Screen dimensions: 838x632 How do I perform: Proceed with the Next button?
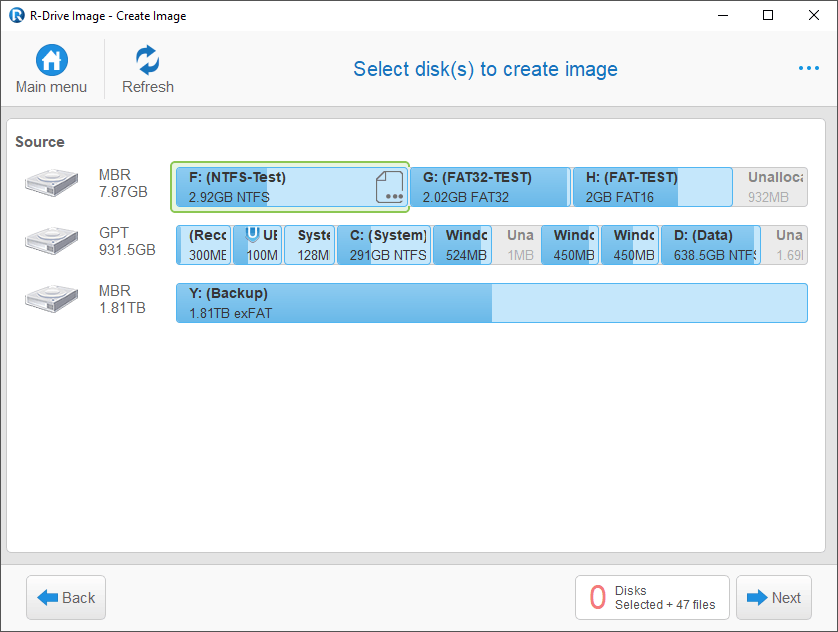coord(774,597)
